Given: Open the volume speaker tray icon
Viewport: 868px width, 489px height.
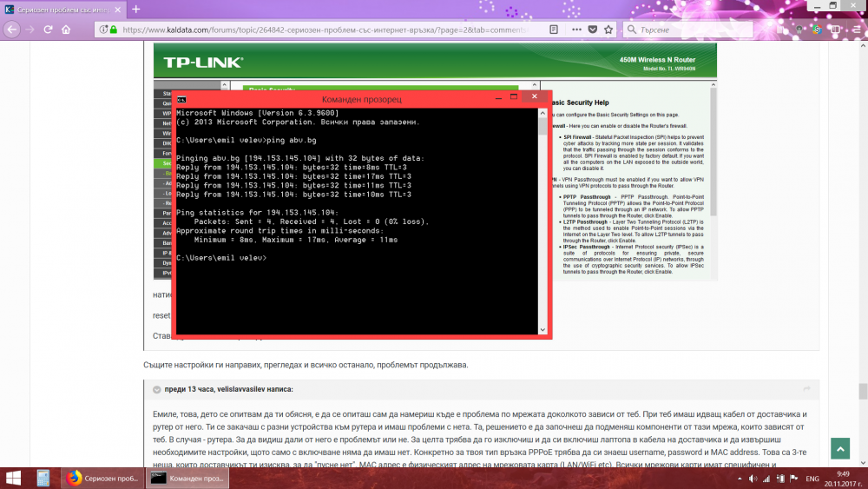Looking at the screenshot, I should 753,479.
